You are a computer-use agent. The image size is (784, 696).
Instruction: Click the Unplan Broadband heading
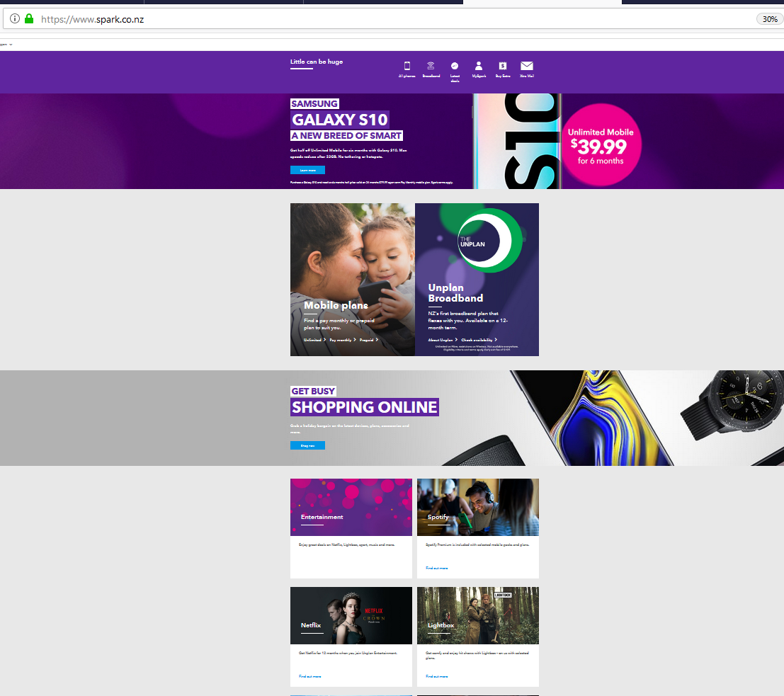tap(455, 293)
